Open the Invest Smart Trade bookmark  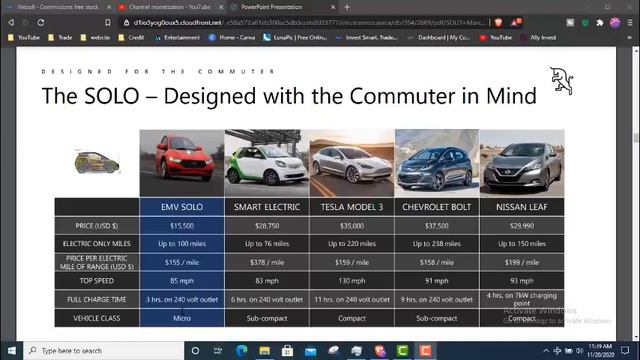coord(367,38)
